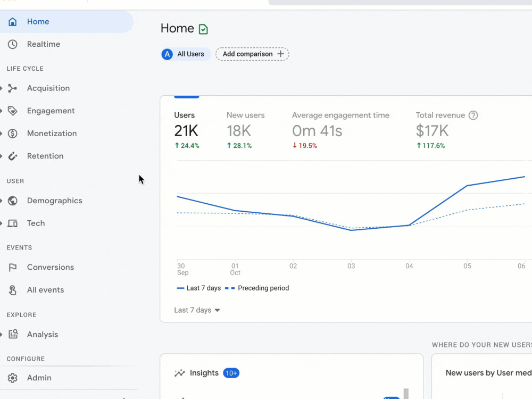Click the Insights 10+ badge
532x399 pixels.
[231, 373]
